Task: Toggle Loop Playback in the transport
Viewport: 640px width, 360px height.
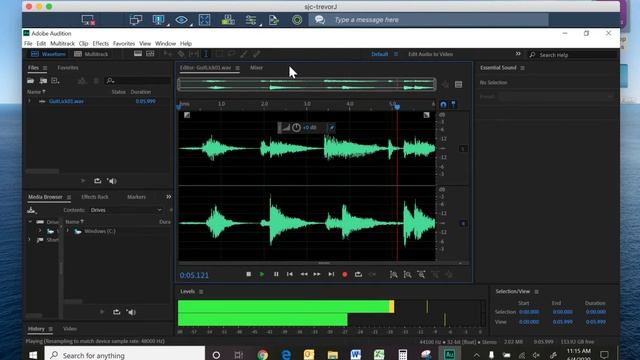Action: point(358,274)
